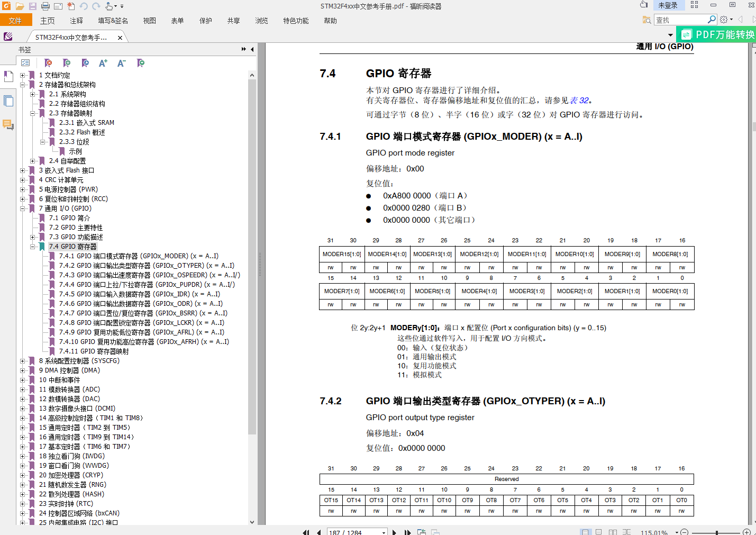This screenshot has height=535, width=756.
Task: Click the zoom out minus button
Action: pos(684,532)
